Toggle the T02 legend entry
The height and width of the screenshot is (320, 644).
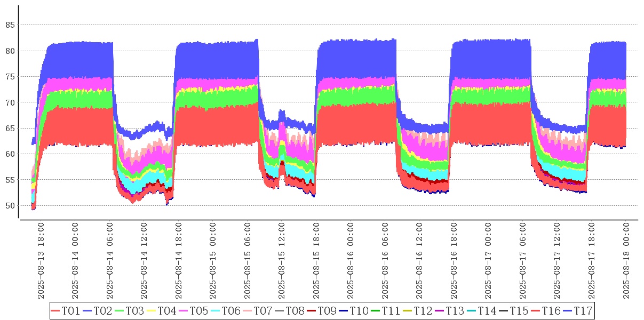coord(98,311)
